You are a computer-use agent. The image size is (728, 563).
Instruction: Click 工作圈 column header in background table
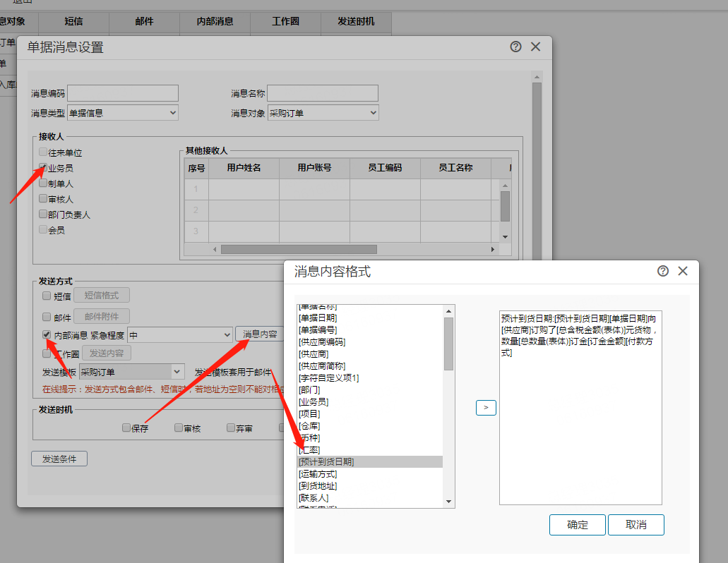[x=285, y=21]
